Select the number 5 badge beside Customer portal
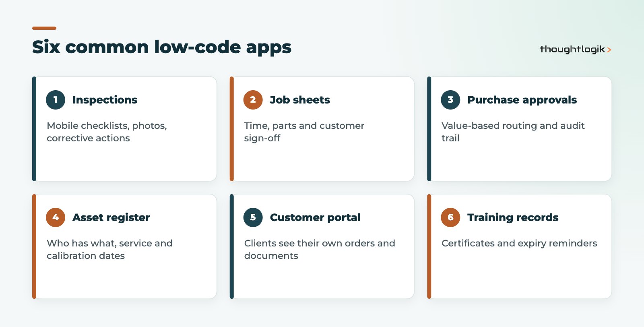Screen dimensions: 644x327 point(253,217)
